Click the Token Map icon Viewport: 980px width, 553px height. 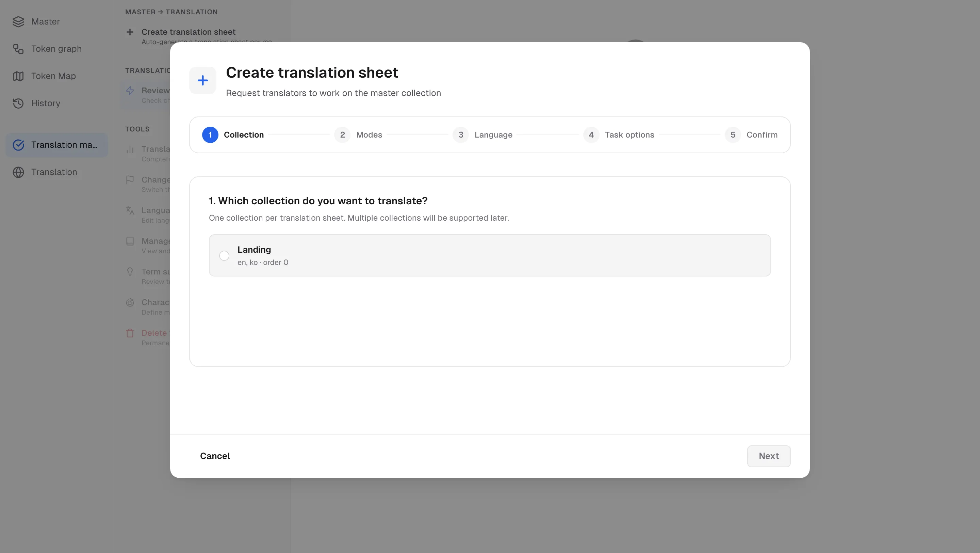pos(18,76)
